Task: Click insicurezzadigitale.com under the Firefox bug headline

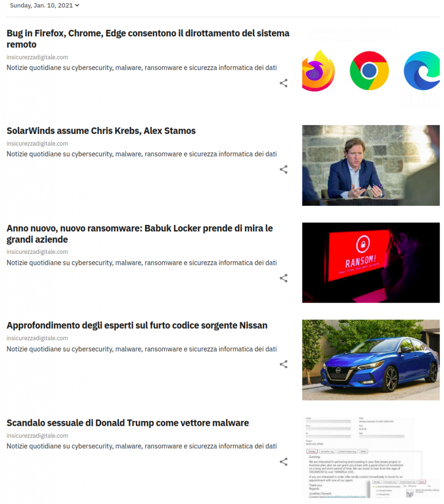Action: pos(37,57)
